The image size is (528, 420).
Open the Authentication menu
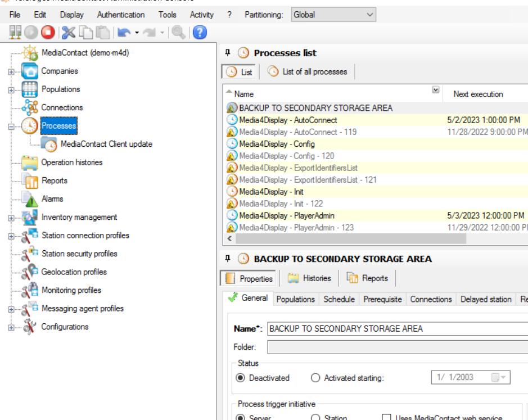tap(121, 15)
